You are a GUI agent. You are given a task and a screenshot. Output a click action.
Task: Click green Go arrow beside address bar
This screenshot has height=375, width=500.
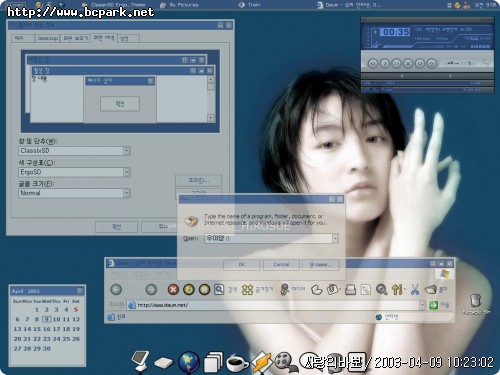pos(433,305)
